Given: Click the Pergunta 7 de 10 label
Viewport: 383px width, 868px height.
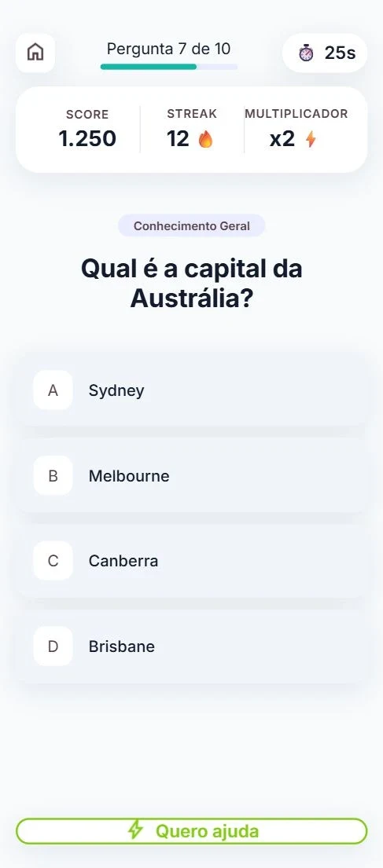Looking at the screenshot, I should (x=168, y=49).
